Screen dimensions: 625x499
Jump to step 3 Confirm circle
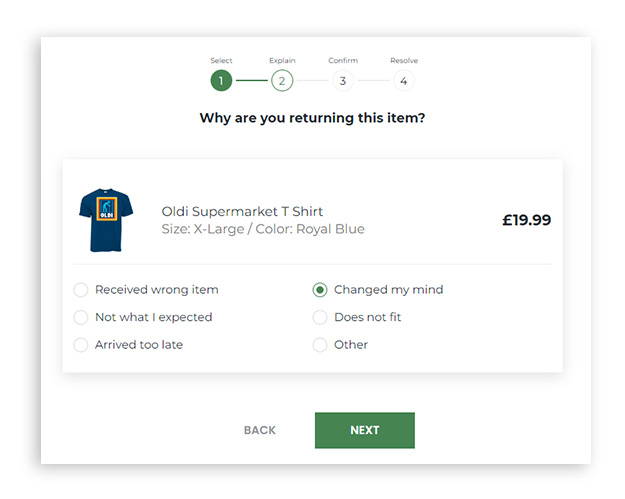pyautogui.click(x=343, y=81)
